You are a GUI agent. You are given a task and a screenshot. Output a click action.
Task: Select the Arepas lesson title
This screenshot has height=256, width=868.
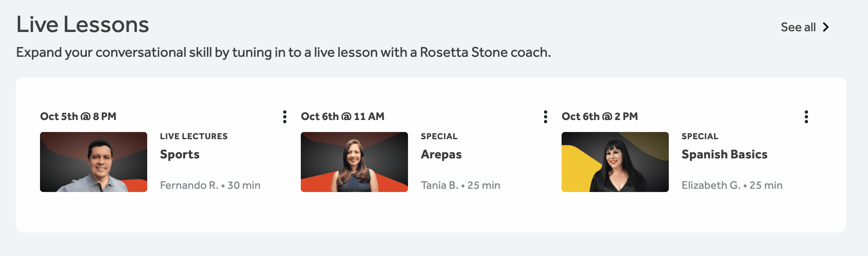(441, 154)
